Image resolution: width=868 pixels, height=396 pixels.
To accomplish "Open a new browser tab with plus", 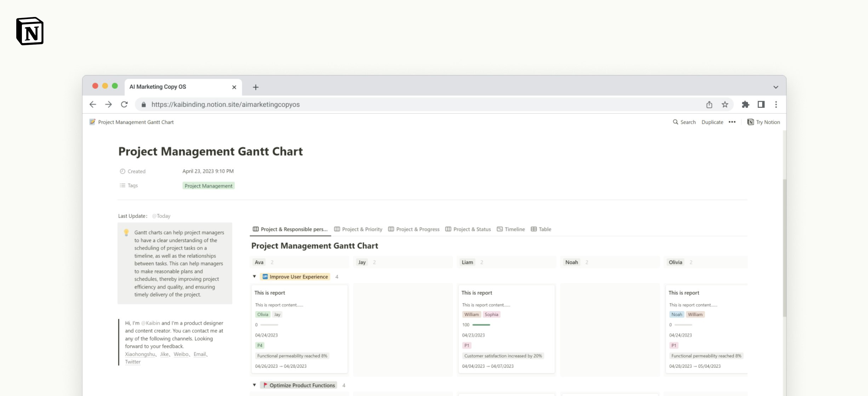I will (x=256, y=87).
